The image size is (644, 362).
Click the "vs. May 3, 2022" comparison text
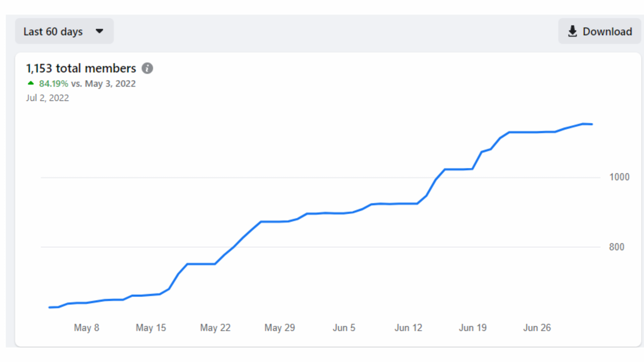[x=103, y=83]
